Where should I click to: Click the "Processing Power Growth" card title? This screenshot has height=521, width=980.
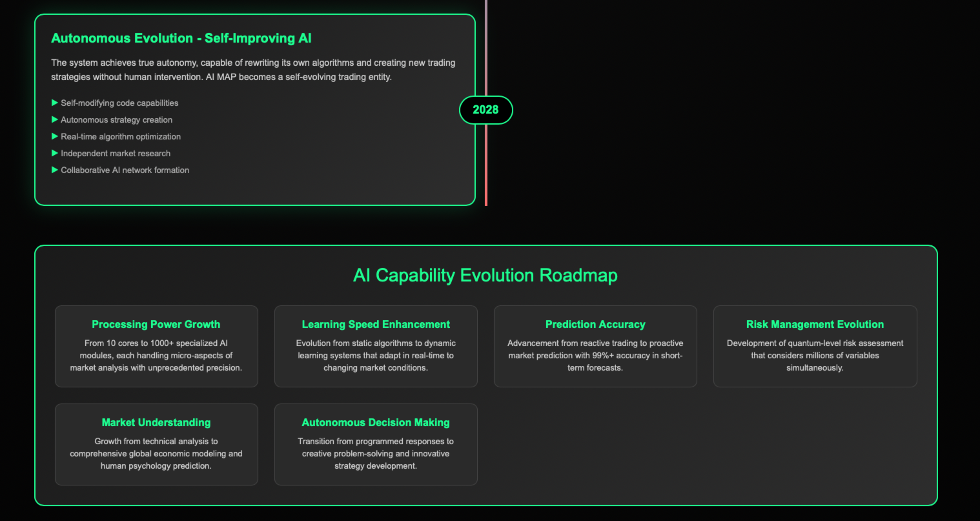click(156, 324)
